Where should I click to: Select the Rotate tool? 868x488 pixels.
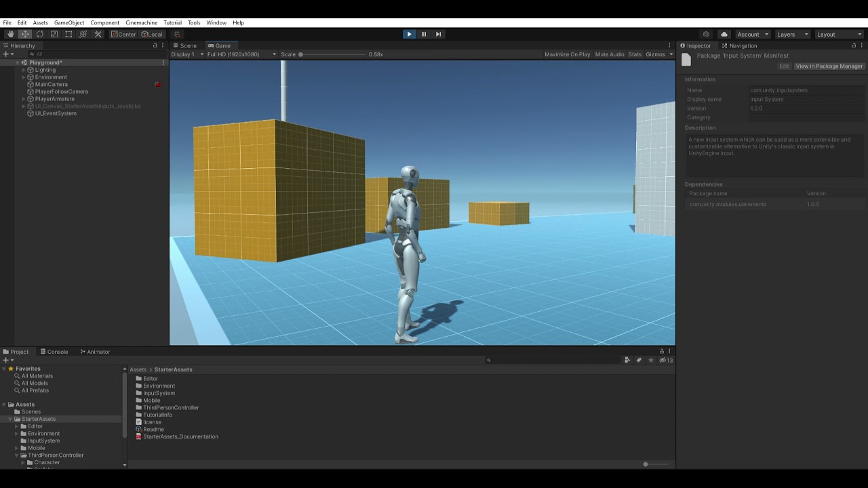(x=40, y=34)
